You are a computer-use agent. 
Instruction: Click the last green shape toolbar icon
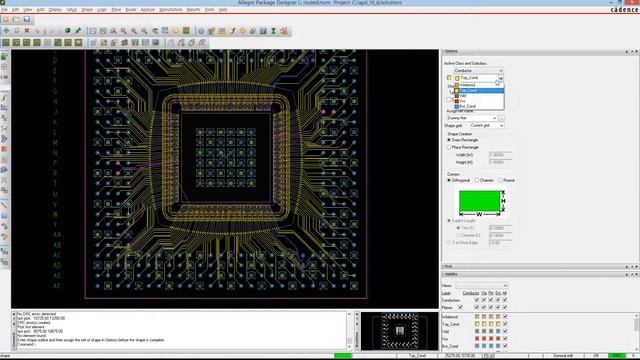click(x=78, y=42)
